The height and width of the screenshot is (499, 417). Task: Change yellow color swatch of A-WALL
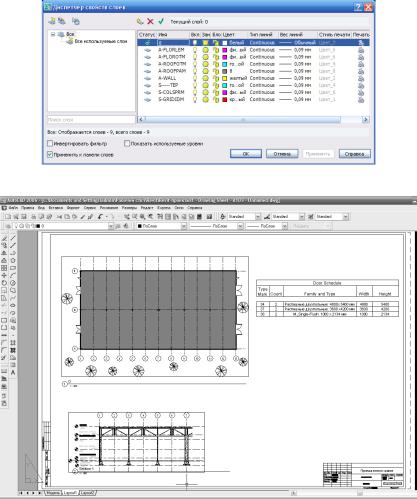pos(225,78)
